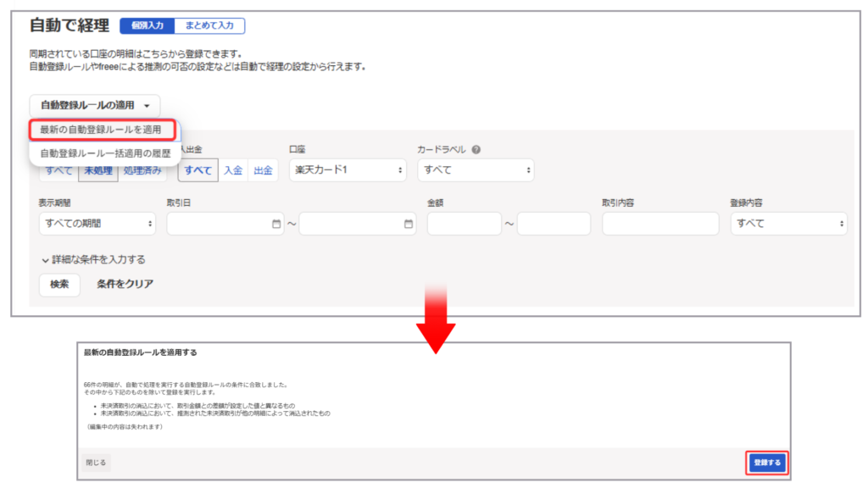Click the カードラベル help question mark icon
The width and height of the screenshot is (868, 488).
coord(476,149)
